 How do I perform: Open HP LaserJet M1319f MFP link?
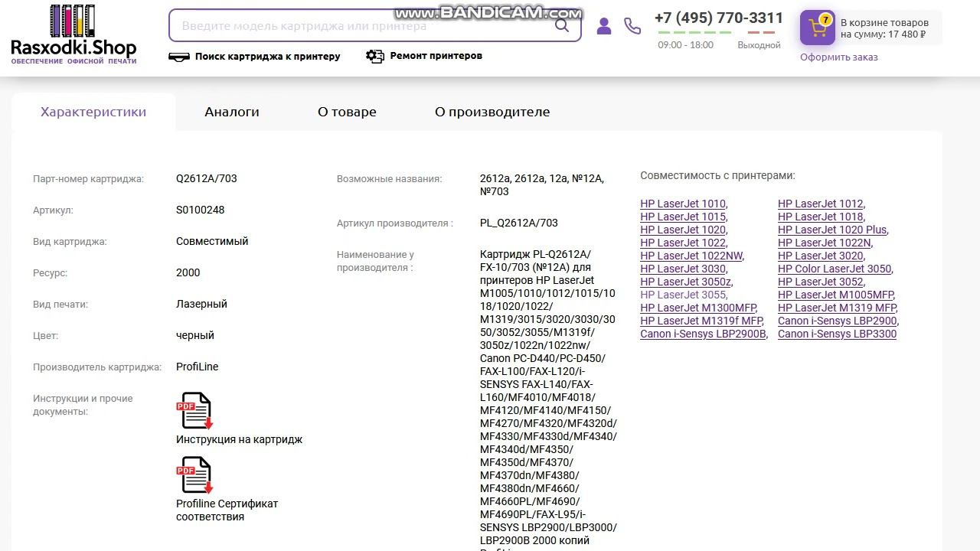pos(701,321)
